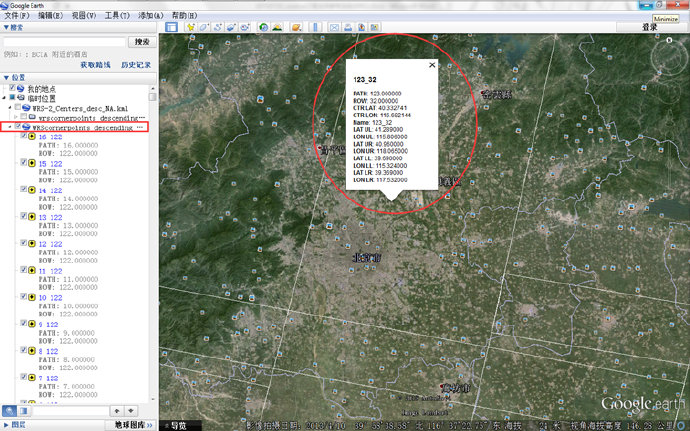690x431 pixels.
Task: Click the yellow placemark icon of 16_122
Action: pos(32,136)
